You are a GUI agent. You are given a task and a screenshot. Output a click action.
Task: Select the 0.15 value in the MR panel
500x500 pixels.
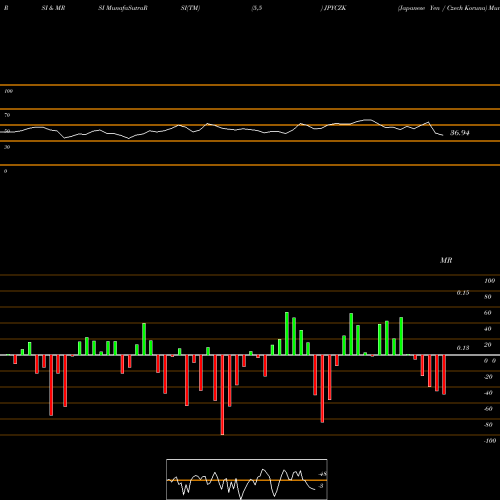point(463,293)
